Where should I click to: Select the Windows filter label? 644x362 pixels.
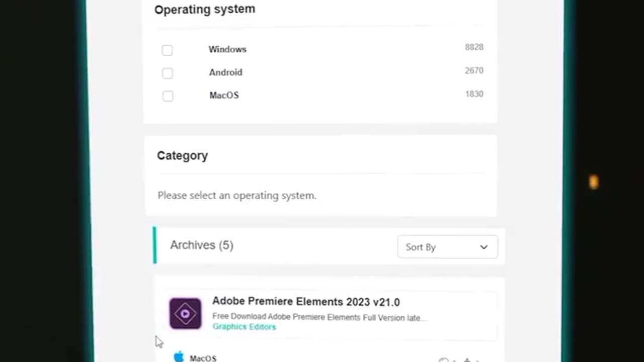point(227,49)
